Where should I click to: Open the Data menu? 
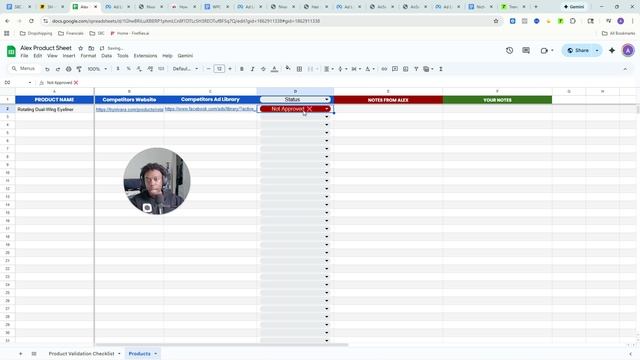107,56
